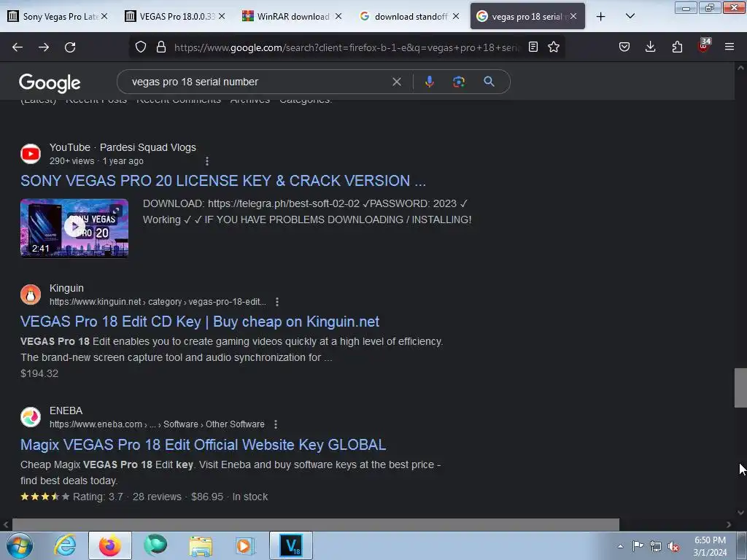The width and height of the screenshot is (747, 560).
Task: Close the VEGAS Pro 18.0.0.33 tab
Action: pos(222,16)
